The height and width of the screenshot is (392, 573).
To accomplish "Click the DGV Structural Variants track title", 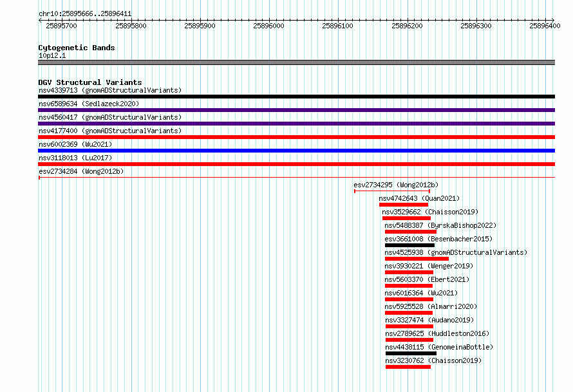I will (90, 82).
